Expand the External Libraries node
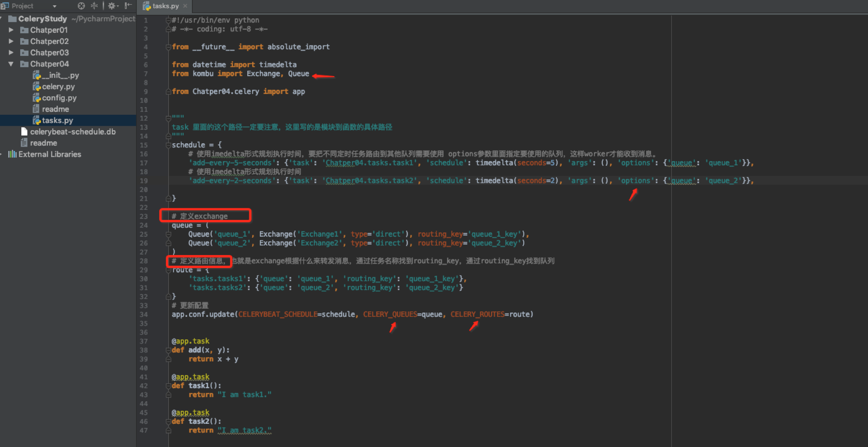 (1, 154)
